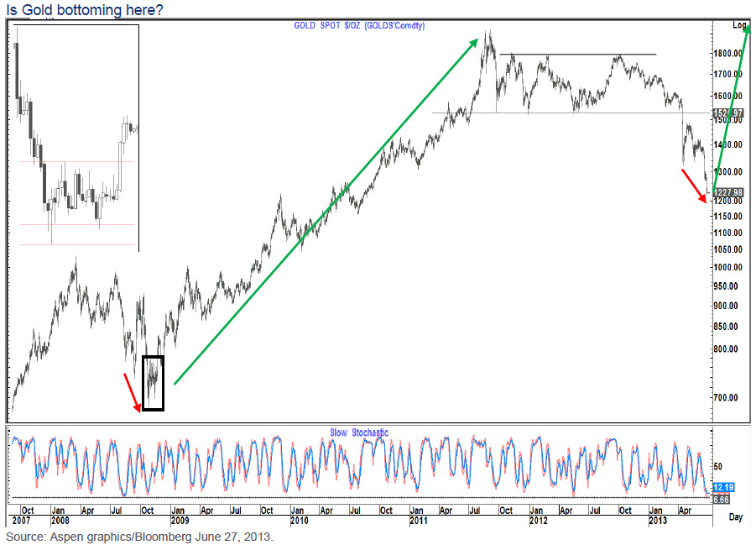Screen dimensions: 756x545
Task: Click the red down arrow near 2008
Action: (x=131, y=393)
